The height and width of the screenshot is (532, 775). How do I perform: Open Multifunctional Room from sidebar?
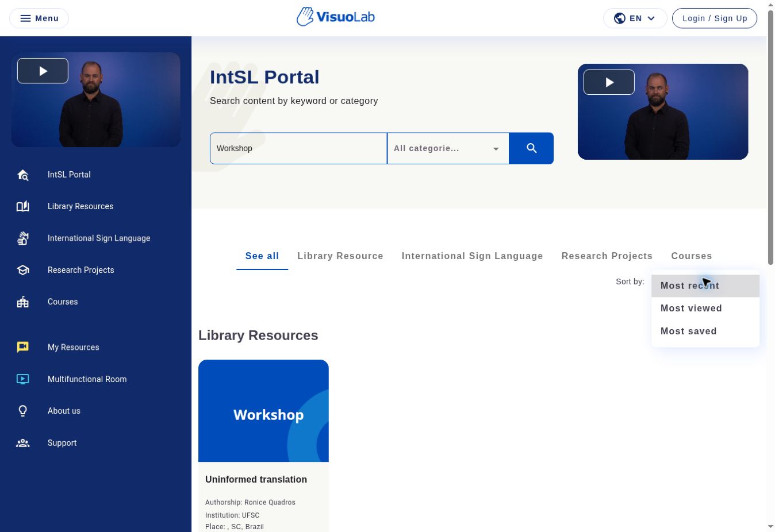[x=87, y=379]
